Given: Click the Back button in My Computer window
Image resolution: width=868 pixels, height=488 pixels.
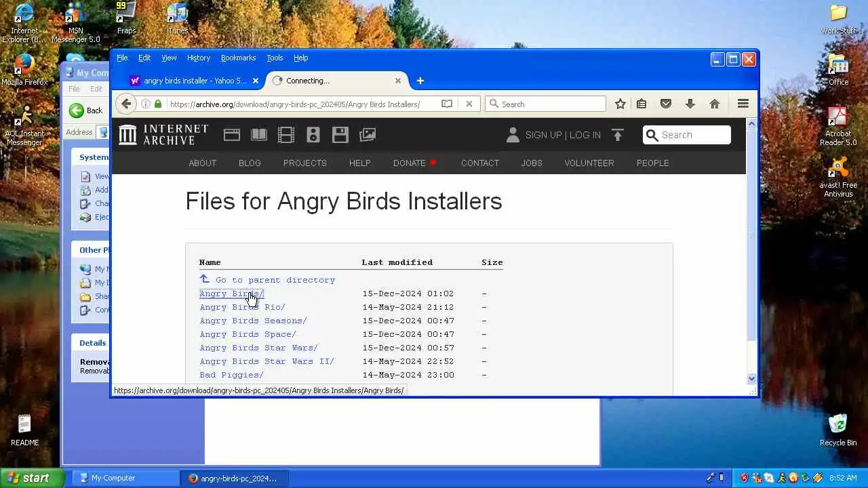Looking at the screenshot, I should [x=87, y=110].
